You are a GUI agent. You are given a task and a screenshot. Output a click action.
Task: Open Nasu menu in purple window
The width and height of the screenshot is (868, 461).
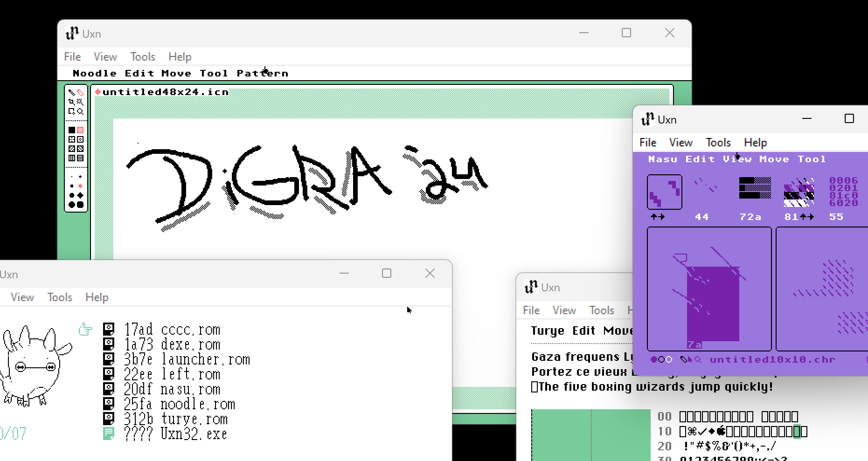pyautogui.click(x=663, y=159)
